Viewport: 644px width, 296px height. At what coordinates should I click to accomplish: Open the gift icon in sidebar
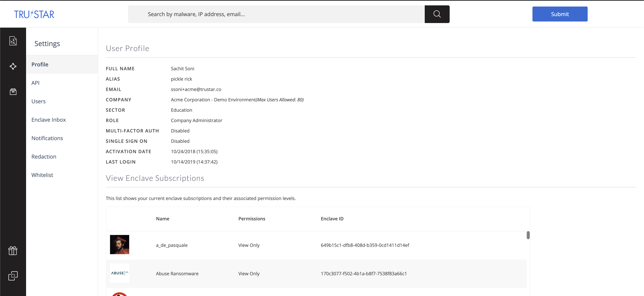pos(13,251)
